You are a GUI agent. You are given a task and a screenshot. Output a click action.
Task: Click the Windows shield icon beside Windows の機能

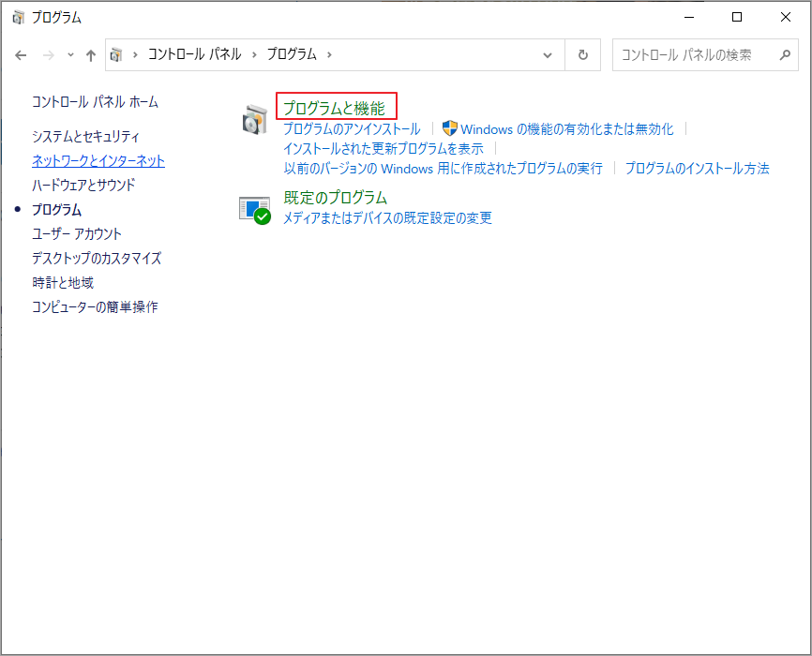(x=449, y=128)
